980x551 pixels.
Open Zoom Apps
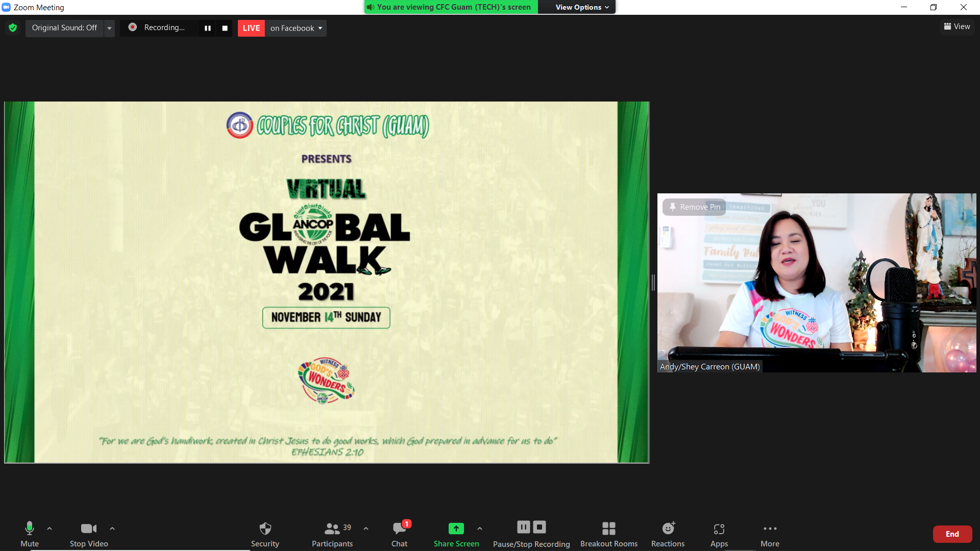719,534
